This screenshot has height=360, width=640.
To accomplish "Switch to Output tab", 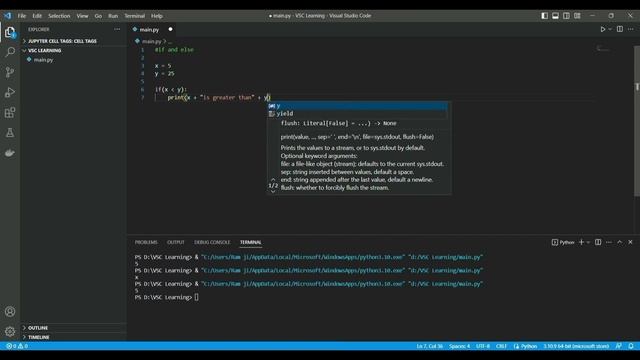I will 176,242.
